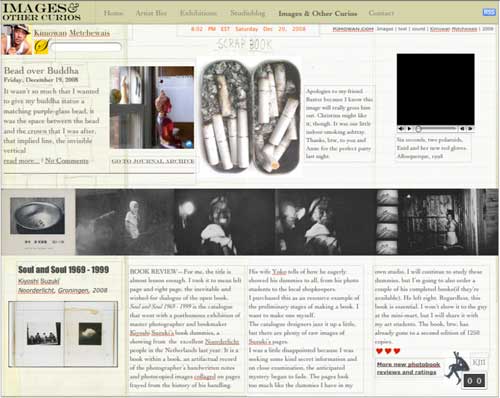Open the 'No Comments' link
Image resolution: width=500 pixels, height=398 pixels.
[x=67, y=161]
